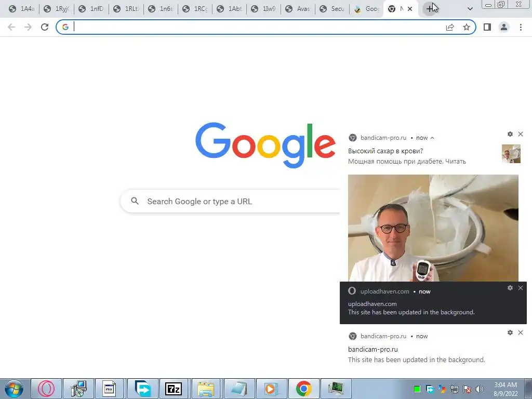Click the Search Google or type a URL box

coord(231,201)
